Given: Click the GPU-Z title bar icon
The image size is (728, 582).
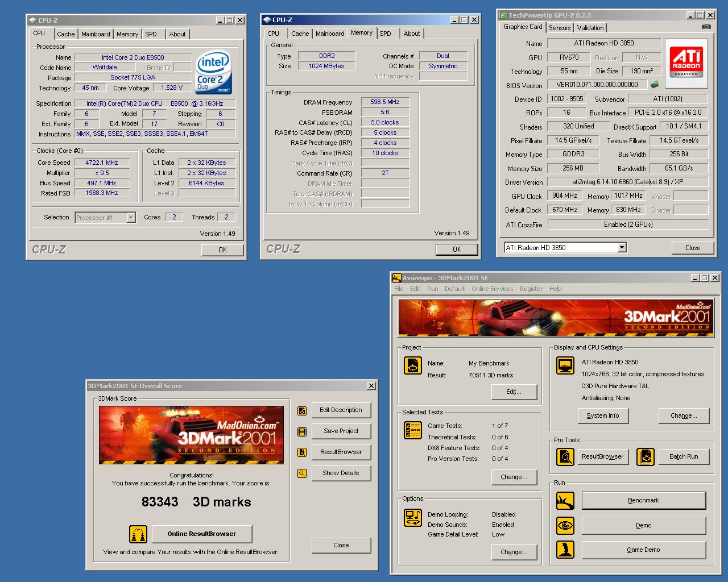Looking at the screenshot, I should [x=503, y=15].
